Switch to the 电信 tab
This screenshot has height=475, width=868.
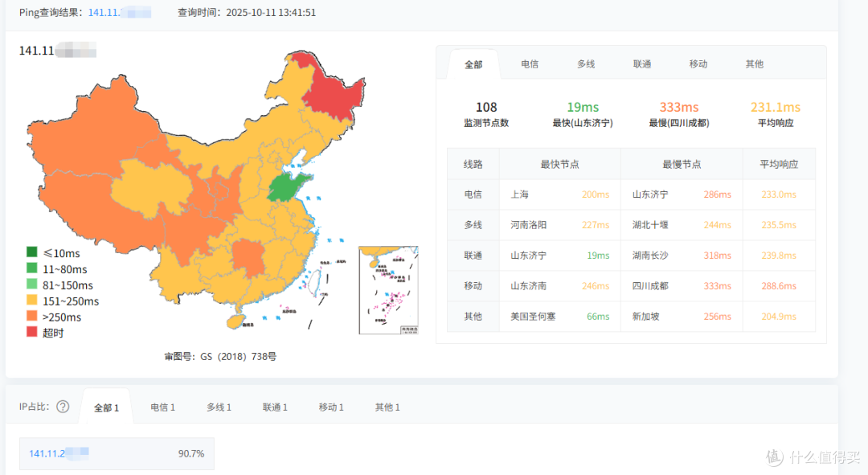[x=530, y=64]
